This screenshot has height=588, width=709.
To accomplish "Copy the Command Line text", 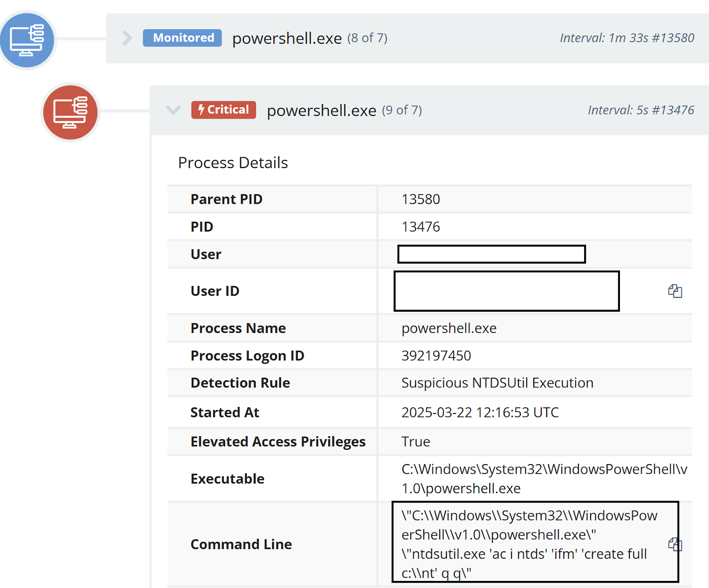I will pyautogui.click(x=674, y=544).
